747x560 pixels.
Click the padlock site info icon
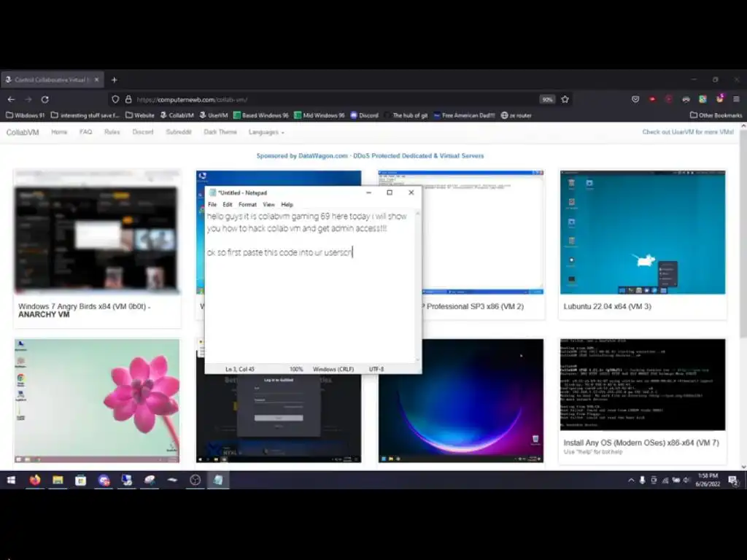pyautogui.click(x=128, y=99)
